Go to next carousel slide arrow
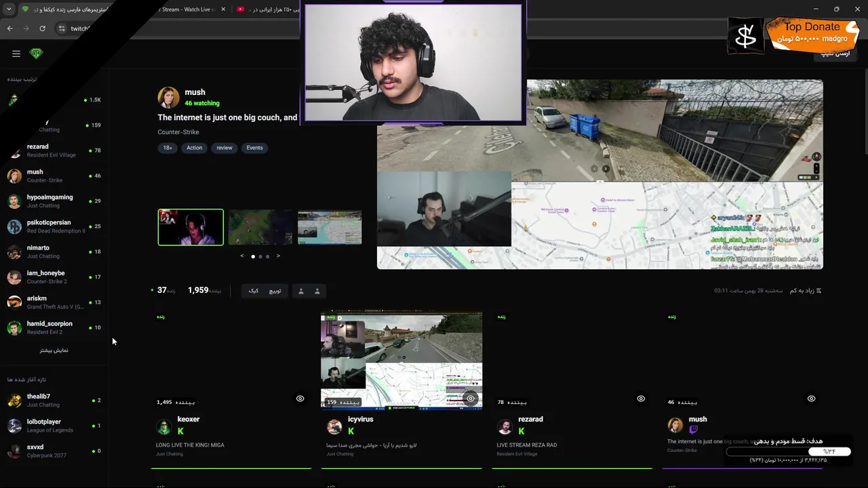This screenshot has height=488, width=868. click(x=278, y=256)
